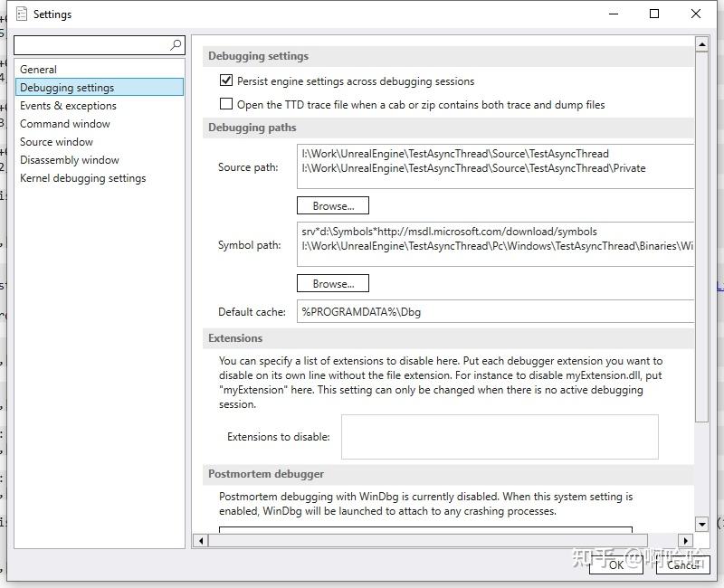The width and height of the screenshot is (724, 588).
Task: Enable Open the TTD trace file checkbox
Action: click(225, 104)
